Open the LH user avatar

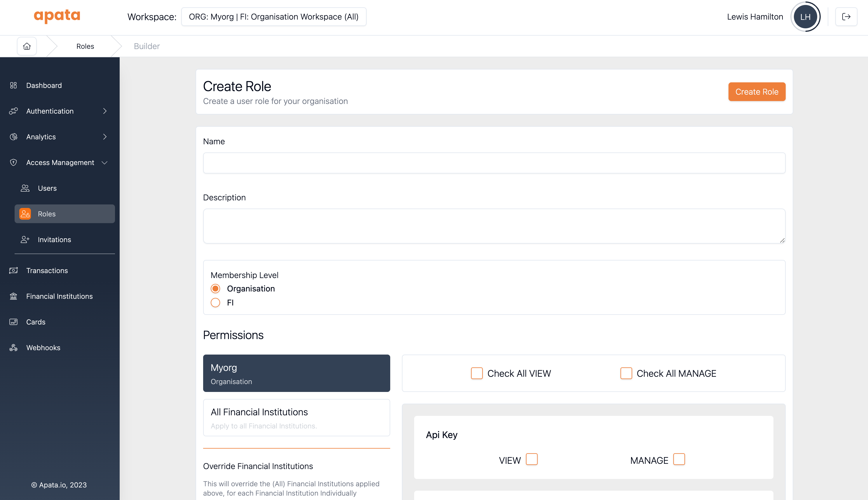point(805,16)
